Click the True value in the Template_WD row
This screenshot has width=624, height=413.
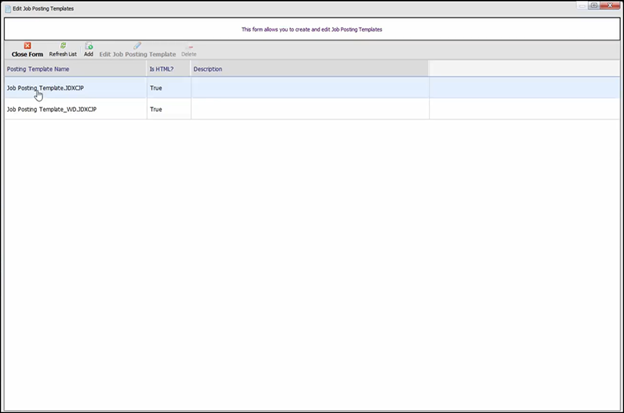(x=156, y=109)
